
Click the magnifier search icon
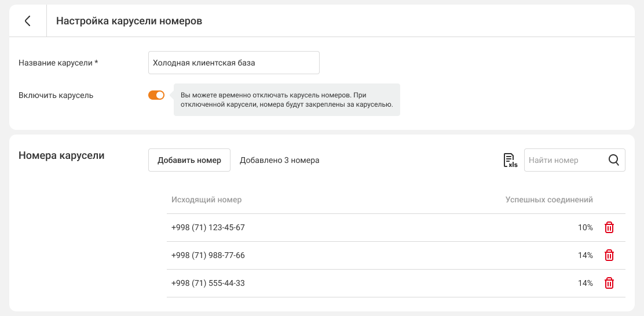click(x=614, y=161)
